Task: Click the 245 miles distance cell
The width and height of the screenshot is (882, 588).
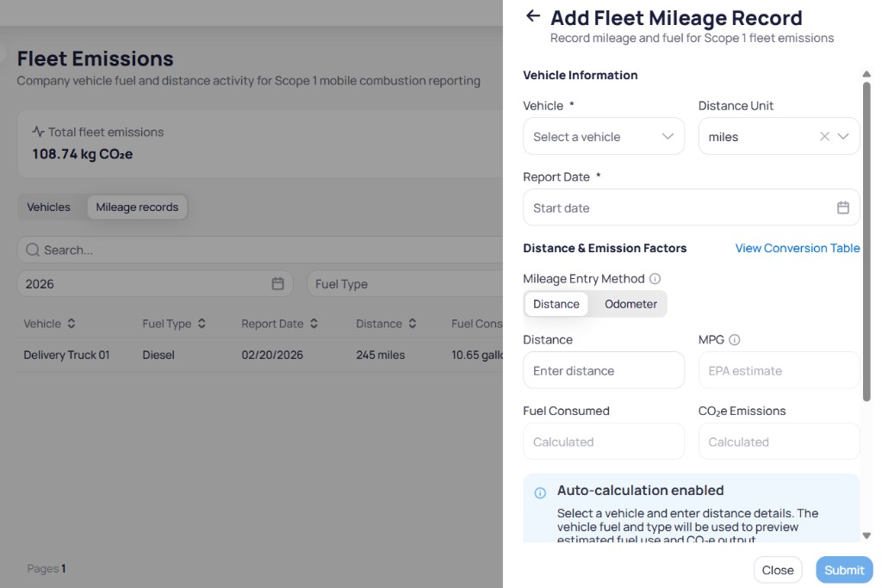Action: (x=380, y=355)
